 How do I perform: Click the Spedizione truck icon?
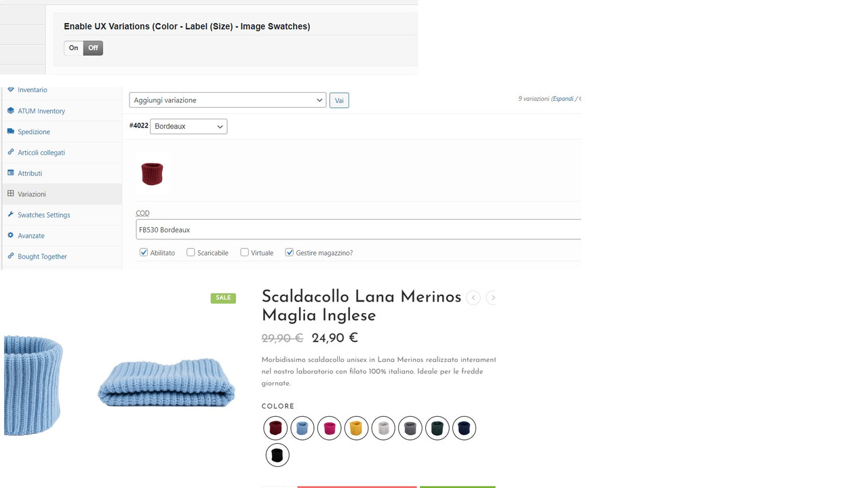click(11, 131)
